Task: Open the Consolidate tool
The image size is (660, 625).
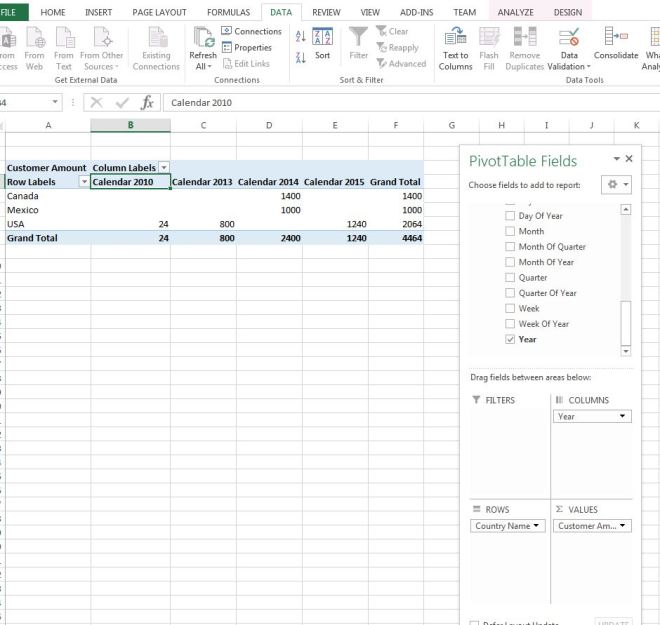Action: point(615,39)
